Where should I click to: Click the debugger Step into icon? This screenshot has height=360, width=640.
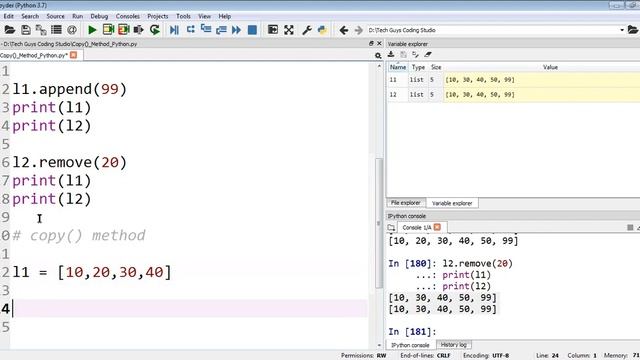click(206, 30)
